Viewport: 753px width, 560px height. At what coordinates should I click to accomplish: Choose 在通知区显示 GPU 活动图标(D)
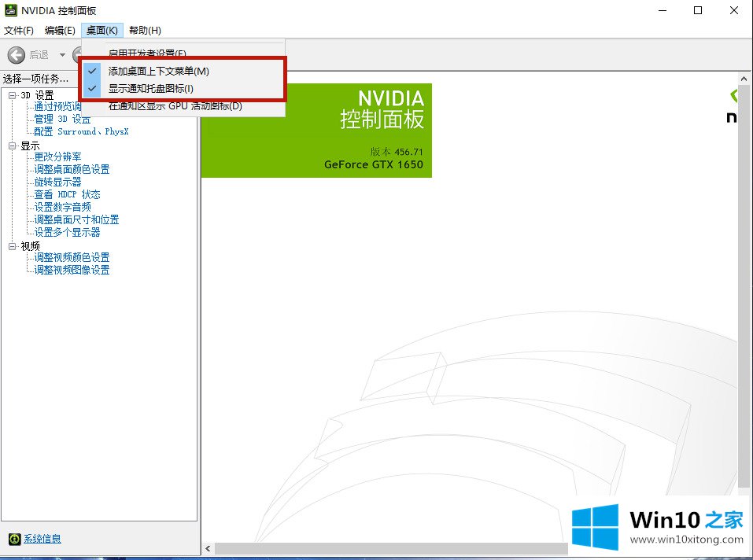[x=183, y=106]
